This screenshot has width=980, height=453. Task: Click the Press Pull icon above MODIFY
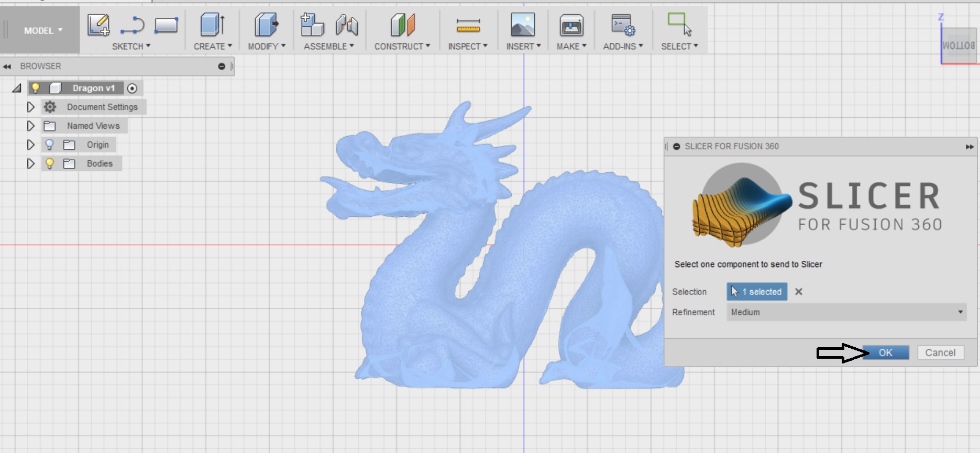pyautogui.click(x=267, y=25)
